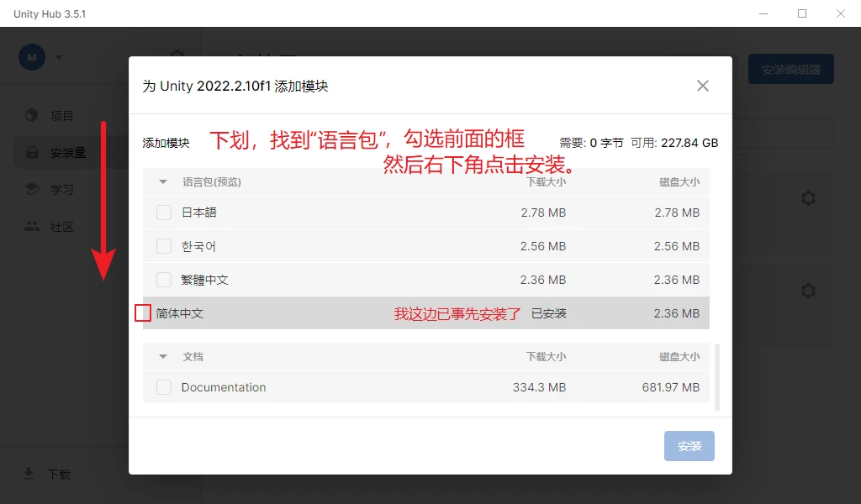Image resolution: width=861 pixels, height=504 pixels.
Task: Maximize the Unity Hub window
Action: point(801,13)
